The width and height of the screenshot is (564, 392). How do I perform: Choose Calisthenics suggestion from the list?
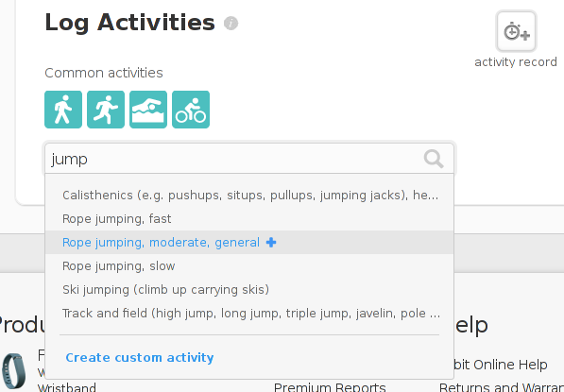pyautogui.click(x=249, y=196)
